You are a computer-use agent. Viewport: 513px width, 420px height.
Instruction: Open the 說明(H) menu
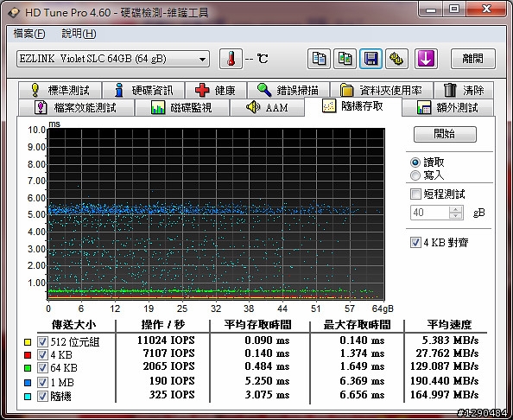(79, 34)
